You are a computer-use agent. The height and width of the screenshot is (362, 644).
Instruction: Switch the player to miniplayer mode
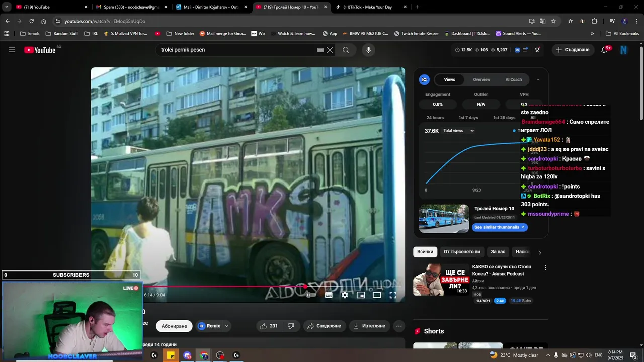361,295
